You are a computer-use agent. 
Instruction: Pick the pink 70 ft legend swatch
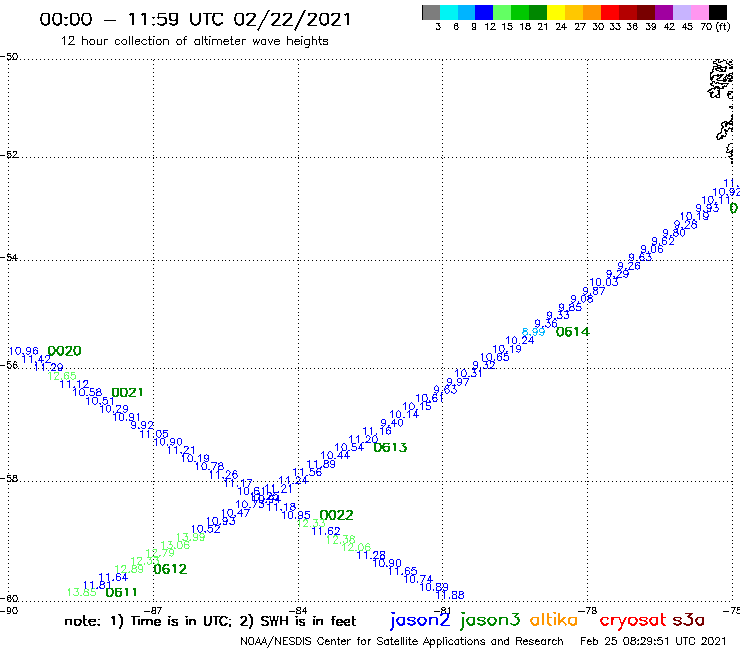(700, 12)
